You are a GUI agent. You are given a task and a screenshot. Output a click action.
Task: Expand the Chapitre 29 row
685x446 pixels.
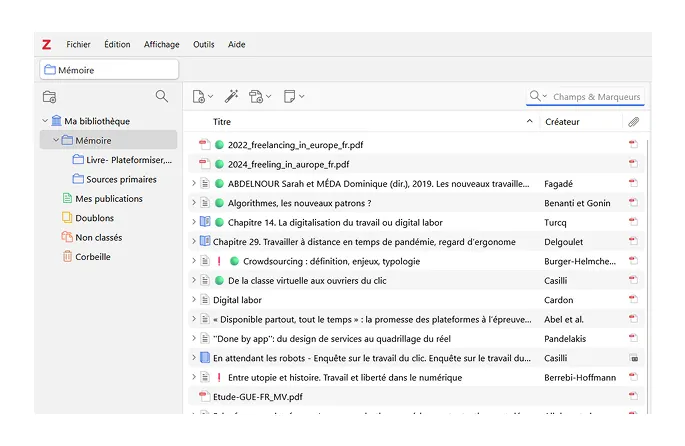point(194,241)
